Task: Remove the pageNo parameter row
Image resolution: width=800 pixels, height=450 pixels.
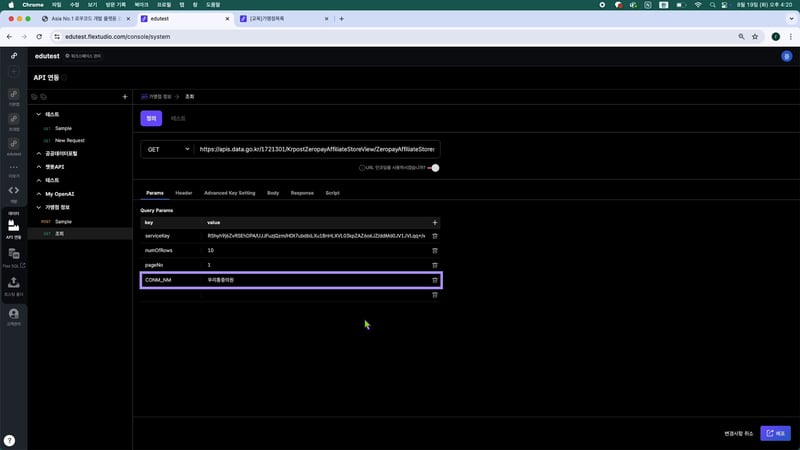Action: click(434, 265)
